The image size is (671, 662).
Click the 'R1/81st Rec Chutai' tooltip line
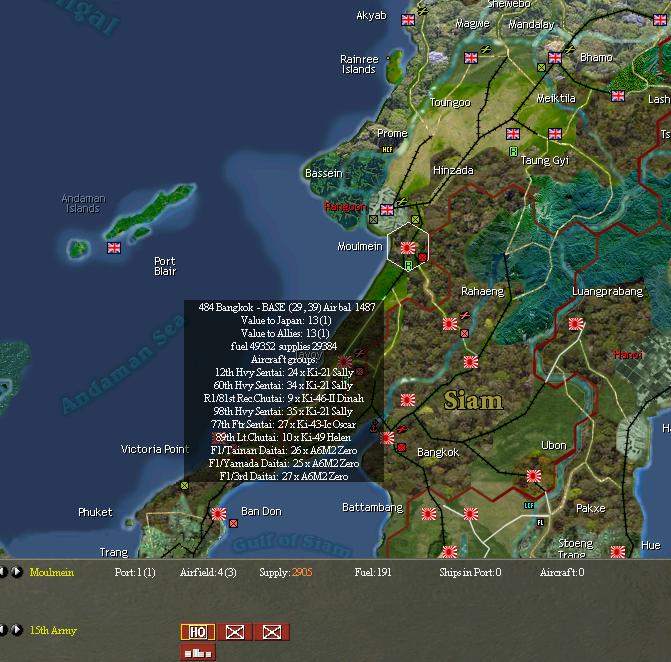[x=284, y=398]
